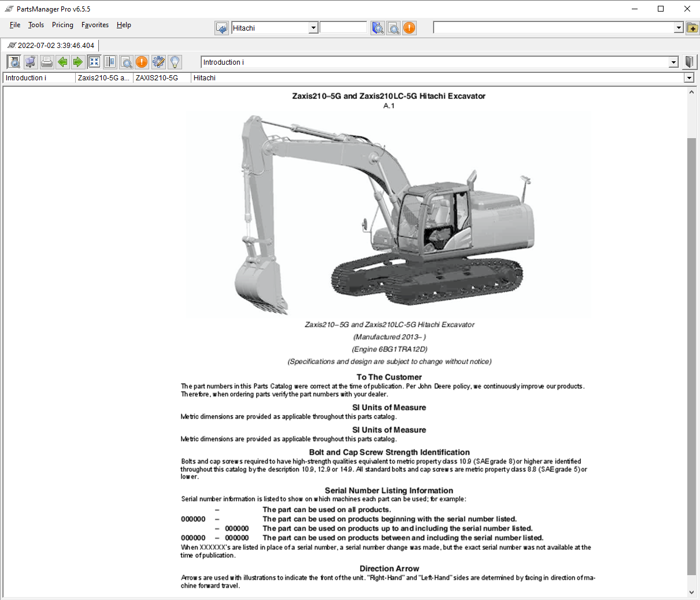700x600 pixels.
Task: Click the vertical scrollbar thumb of document
Action: (691, 355)
